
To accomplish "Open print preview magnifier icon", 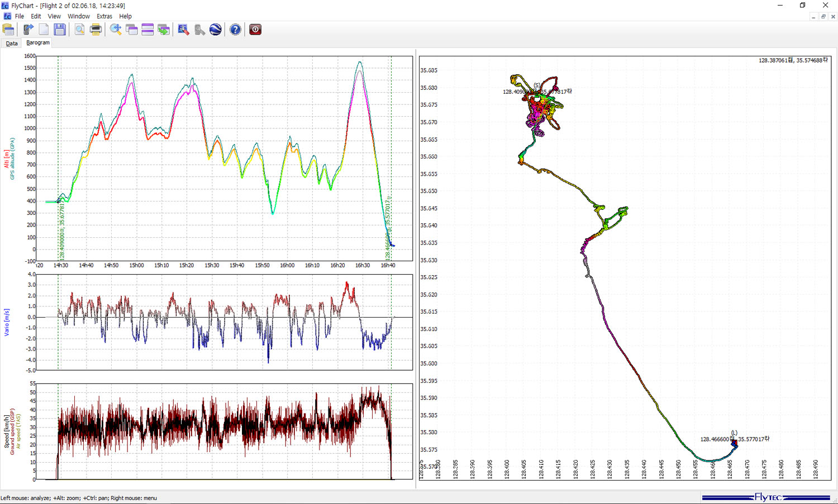I will pyautogui.click(x=79, y=30).
